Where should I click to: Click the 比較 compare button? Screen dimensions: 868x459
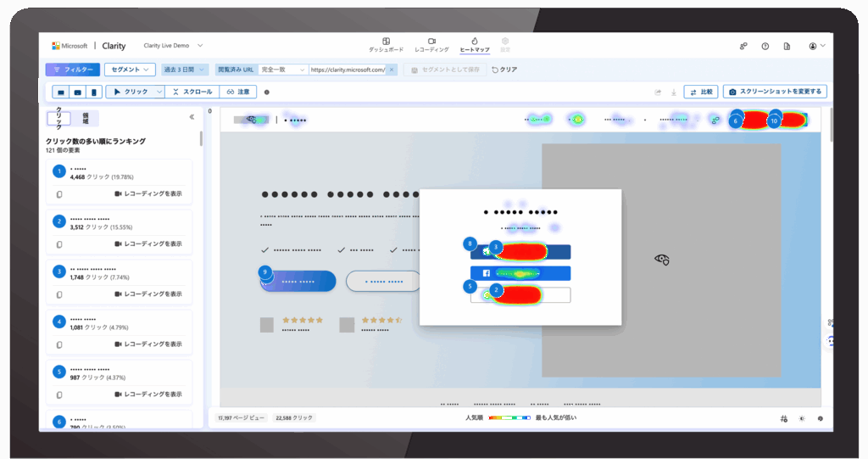tap(701, 92)
